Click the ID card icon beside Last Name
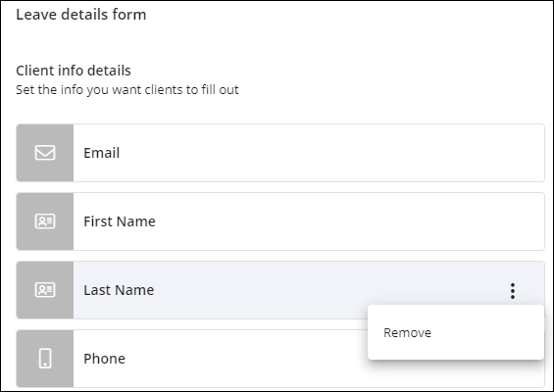 point(45,290)
